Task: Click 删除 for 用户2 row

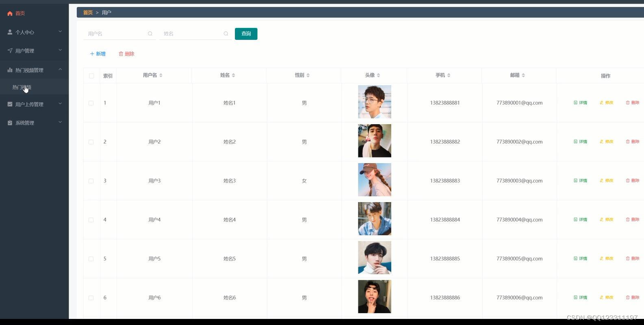Action: point(633,142)
